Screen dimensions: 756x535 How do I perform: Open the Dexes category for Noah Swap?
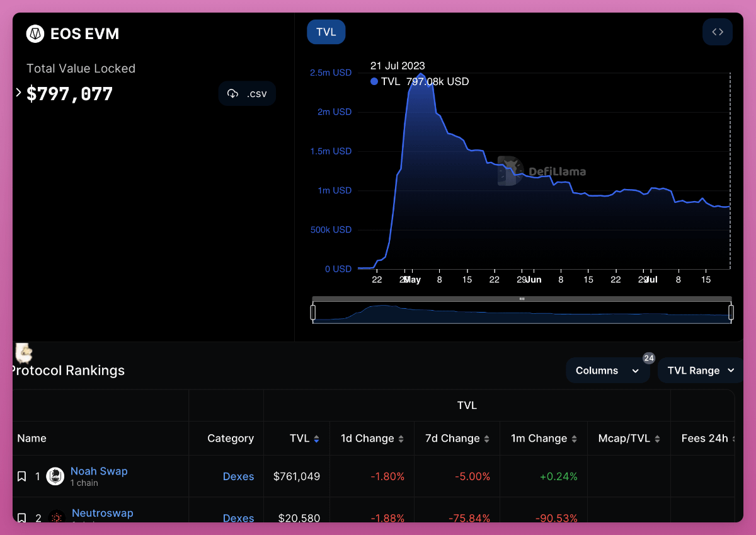pyautogui.click(x=238, y=476)
